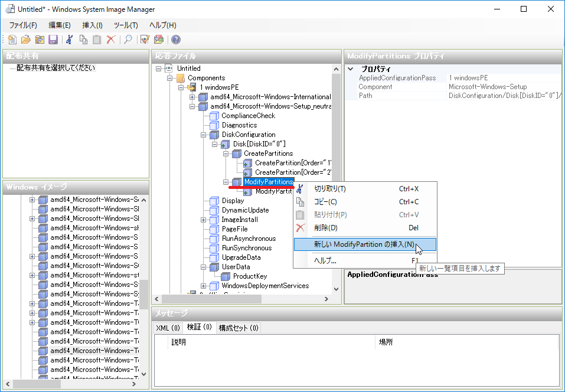
Task: Click the Untitled answer file icon
Action: [x=169, y=68]
